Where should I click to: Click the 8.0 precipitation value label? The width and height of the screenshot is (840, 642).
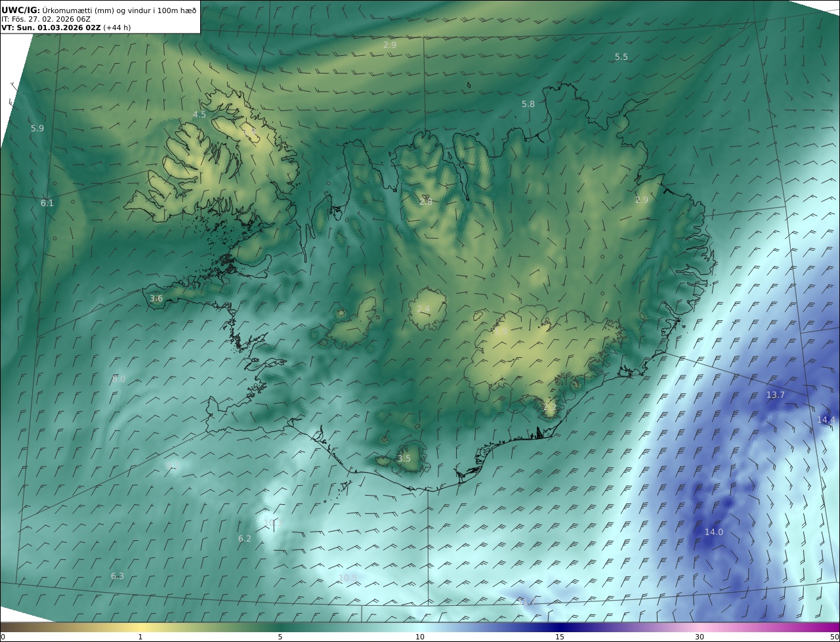[119, 379]
